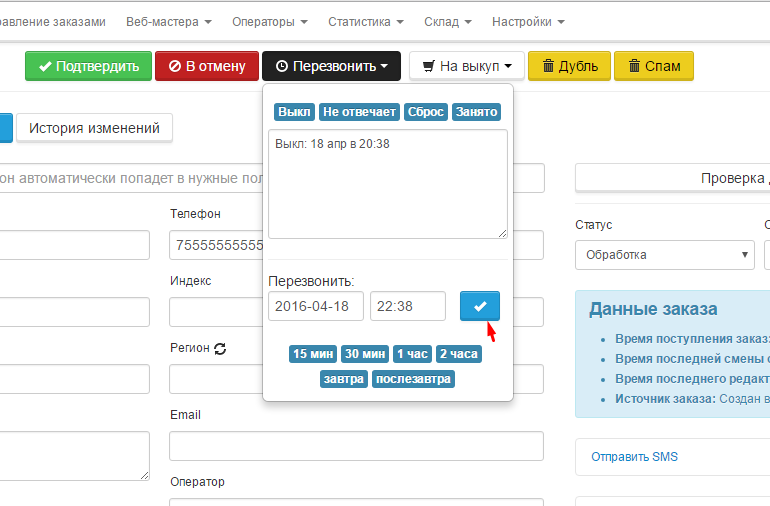Switch to История изменений tab
The height and width of the screenshot is (506, 770).
coord(94,128)
